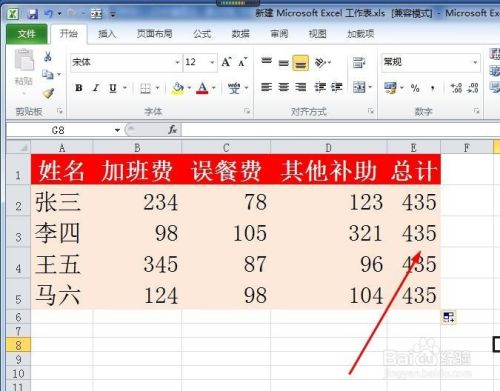500x391 pixels.
Task: Click the Wrap Text icon
Action: (359, 62)
